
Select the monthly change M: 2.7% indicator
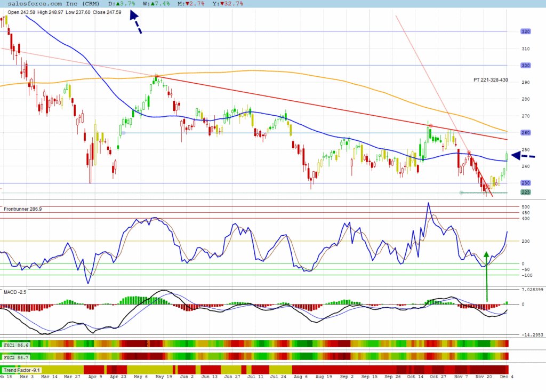point(191,4)
